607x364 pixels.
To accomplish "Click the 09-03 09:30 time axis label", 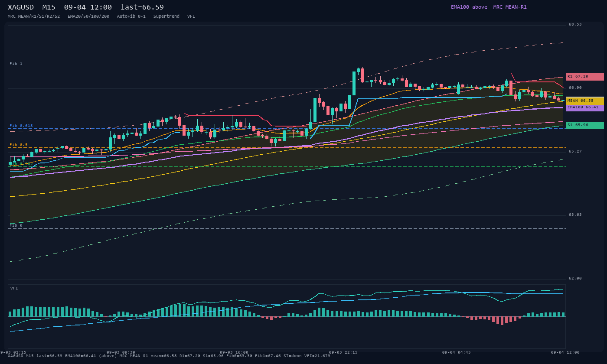I will point(121,353).
